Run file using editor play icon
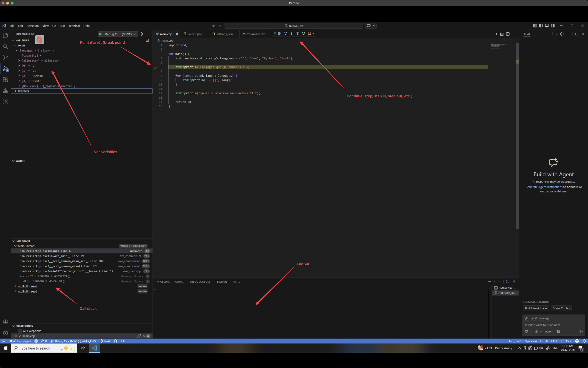 496,34
